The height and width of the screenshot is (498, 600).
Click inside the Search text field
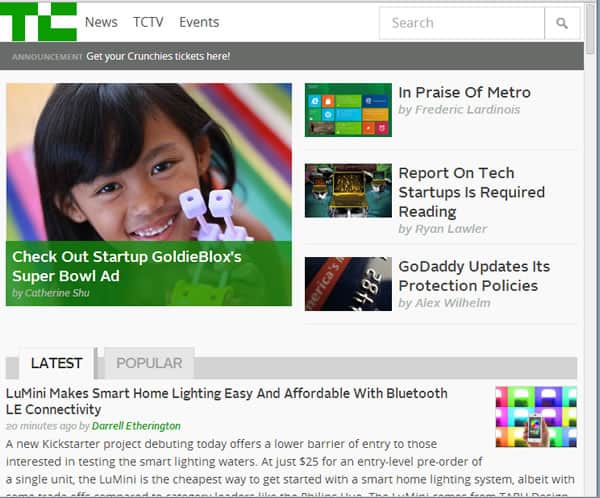[x=462, y=23]
